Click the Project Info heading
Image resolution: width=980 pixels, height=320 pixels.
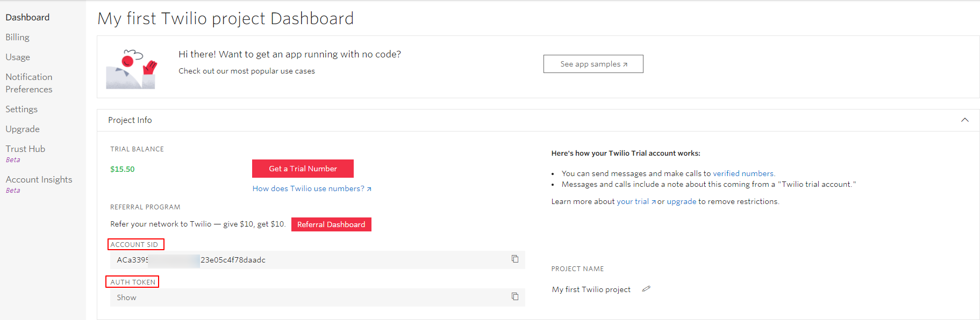[130, 120]
